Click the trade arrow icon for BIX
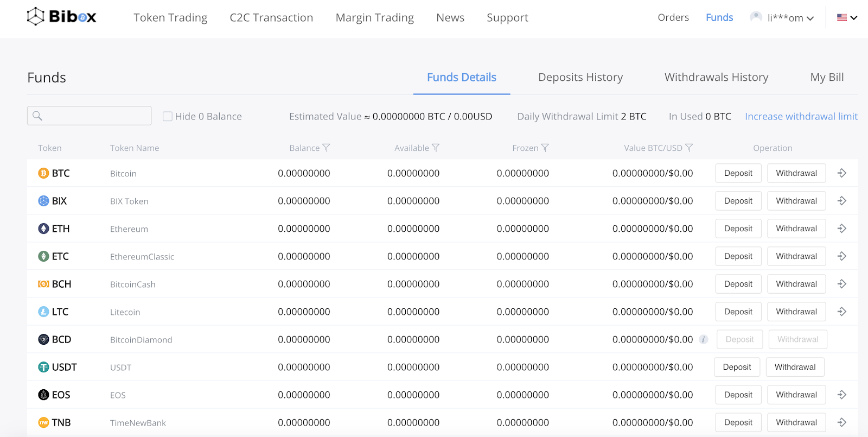This screenshot has width=868, height=437. click(x=842, y=201)
